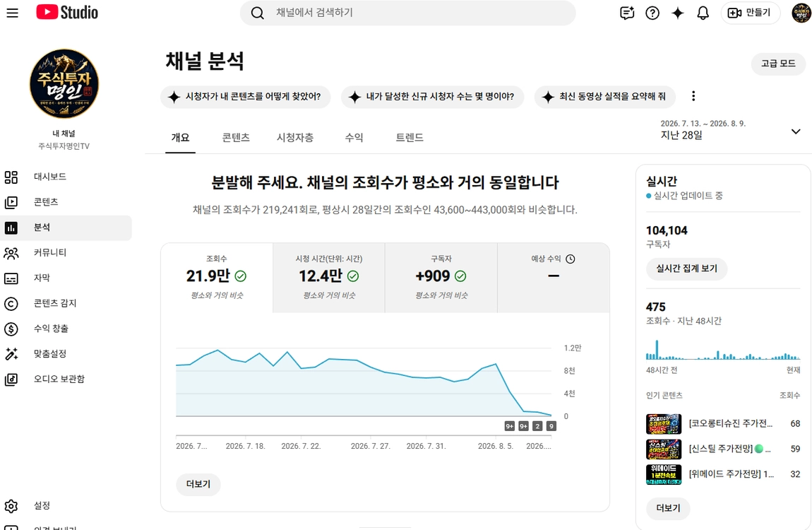Click the 자막 subtitles icon
This screenshot has width=812, height=530.
[11, 278]
